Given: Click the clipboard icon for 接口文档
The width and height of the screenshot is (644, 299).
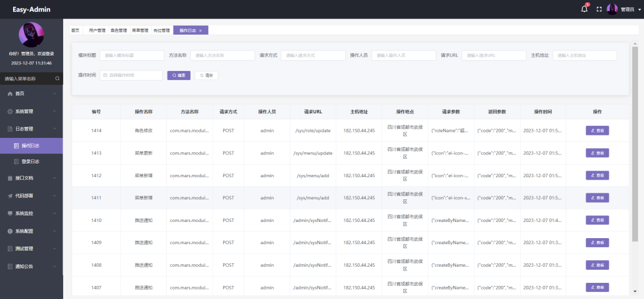Looking at the screenshot, I should coord(10,178).
